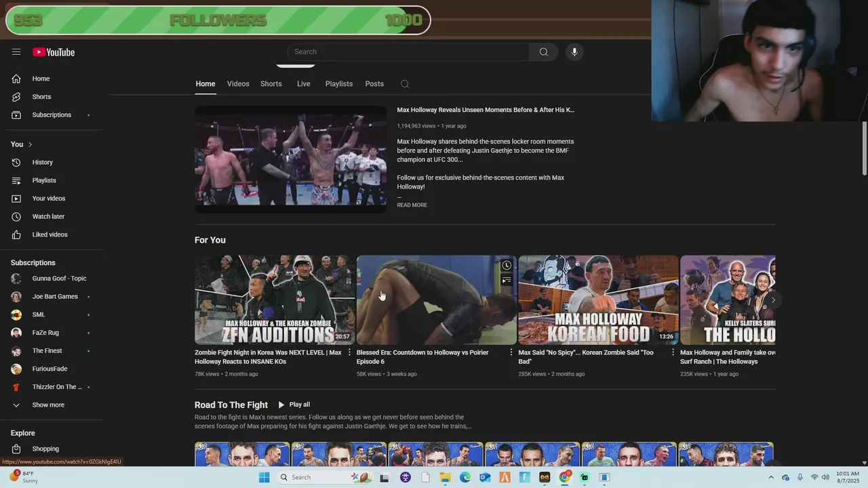868x488 pixels.
Task: Open the Windows Start menu
Action: (264, 477)
